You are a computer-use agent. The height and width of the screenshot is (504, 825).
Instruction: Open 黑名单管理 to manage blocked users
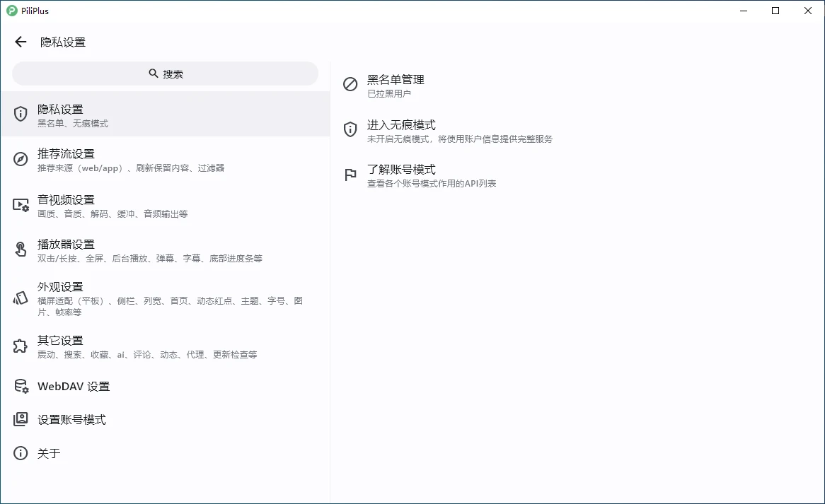pos(394,85)
